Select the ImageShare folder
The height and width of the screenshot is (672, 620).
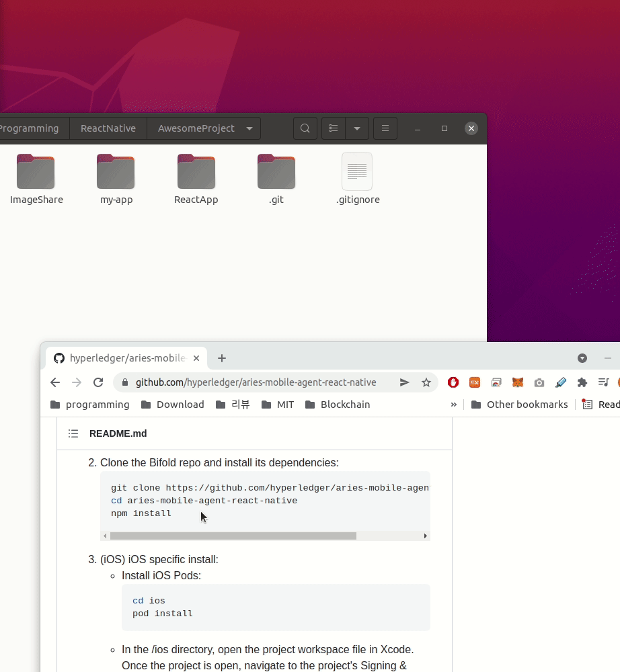click(x=36, y=179)
